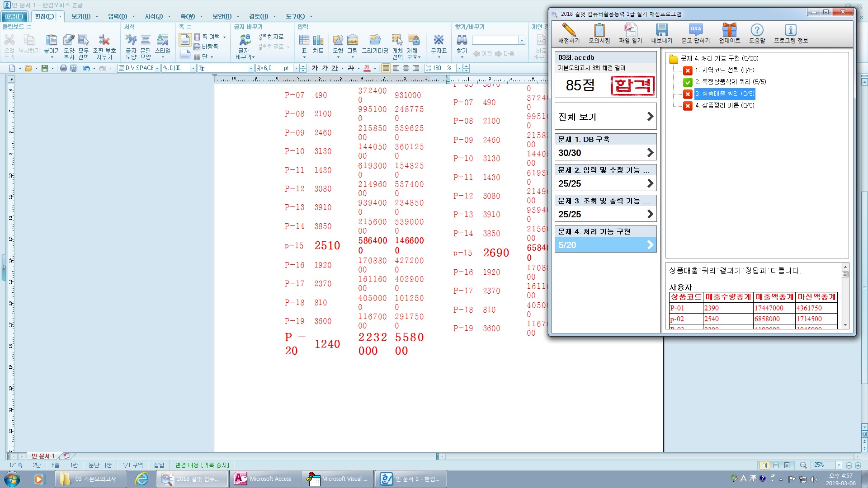This screenshot has height=488, width=868.
Task: Open the DIV.SPACE style dropdown
Action: [x=157, y=68]
